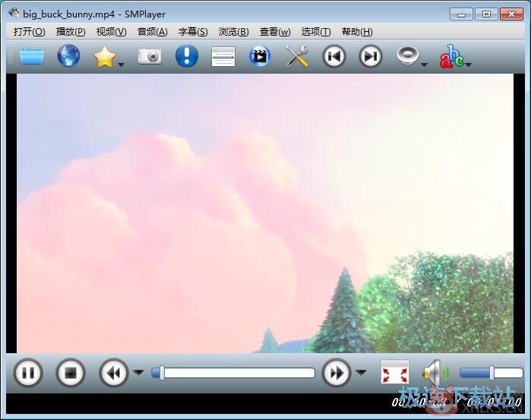
Task: Open the 帮助(H) menu
Action: pos(357,31)
